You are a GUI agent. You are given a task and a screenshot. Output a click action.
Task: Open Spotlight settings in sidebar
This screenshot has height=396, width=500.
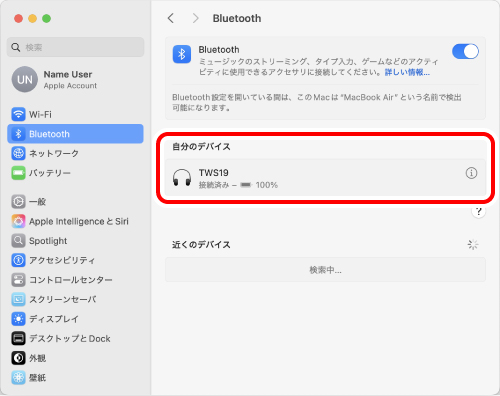pos(75,241)
